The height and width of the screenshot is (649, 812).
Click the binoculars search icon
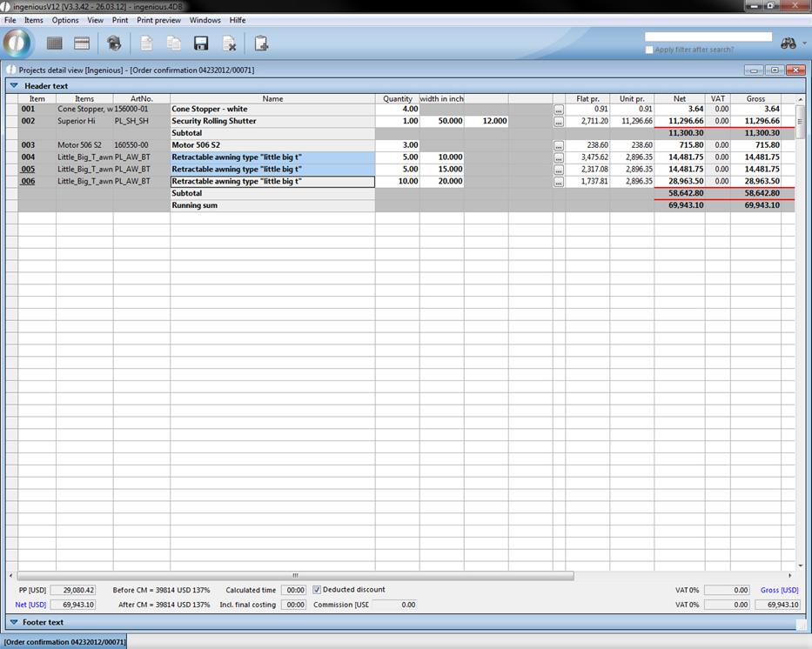(788, 43)
